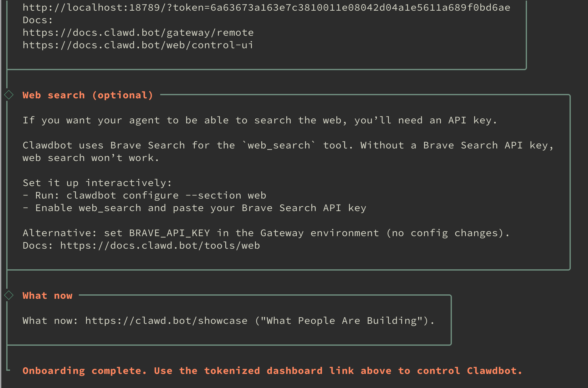Open the docs.clawd.bot/tools/web docs link
This screenshot has width=588, height=388.
(x=160, y=246)
